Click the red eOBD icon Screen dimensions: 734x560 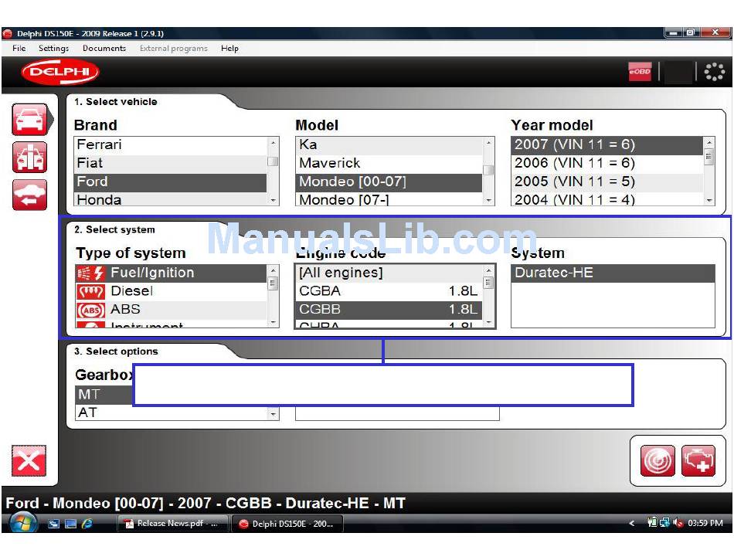point(640,73)
